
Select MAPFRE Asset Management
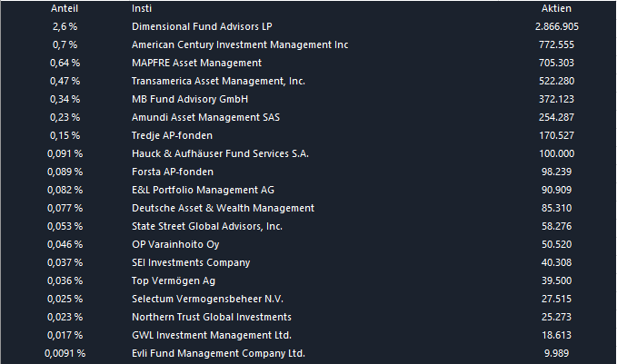click(196, 63)
